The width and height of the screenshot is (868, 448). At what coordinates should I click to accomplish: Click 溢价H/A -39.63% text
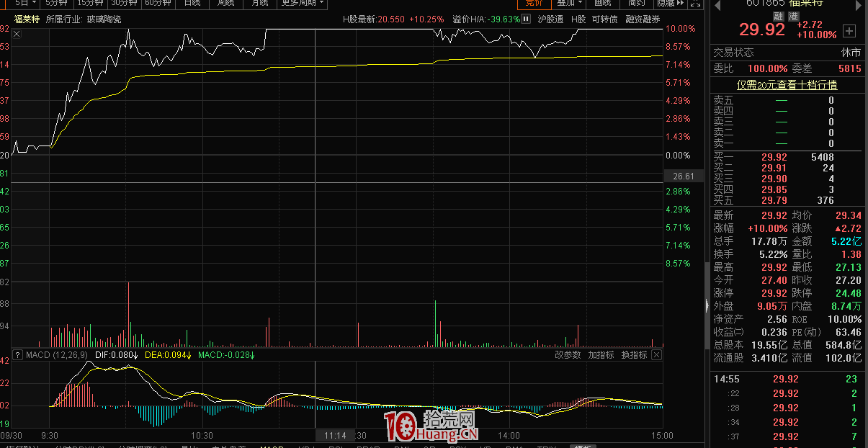486,19
